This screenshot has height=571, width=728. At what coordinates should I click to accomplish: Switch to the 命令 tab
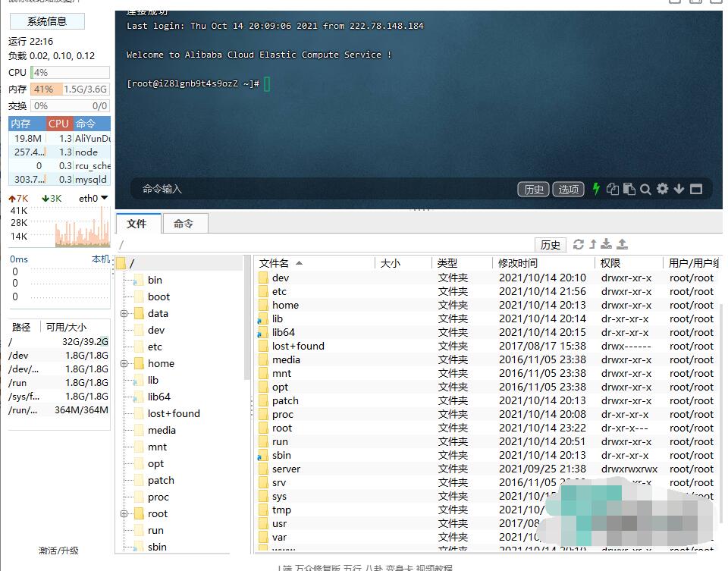(x=184, y=224)
